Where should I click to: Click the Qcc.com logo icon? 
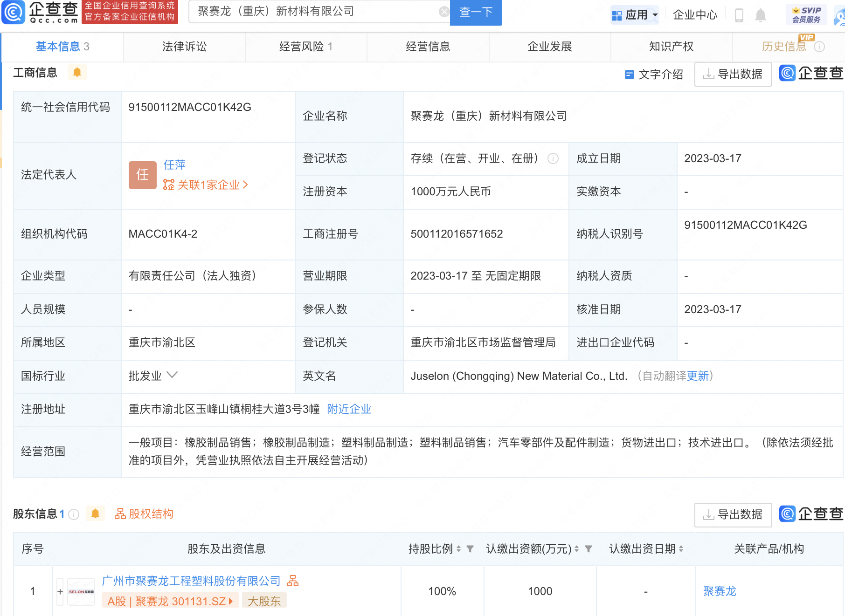pos(13,12)
